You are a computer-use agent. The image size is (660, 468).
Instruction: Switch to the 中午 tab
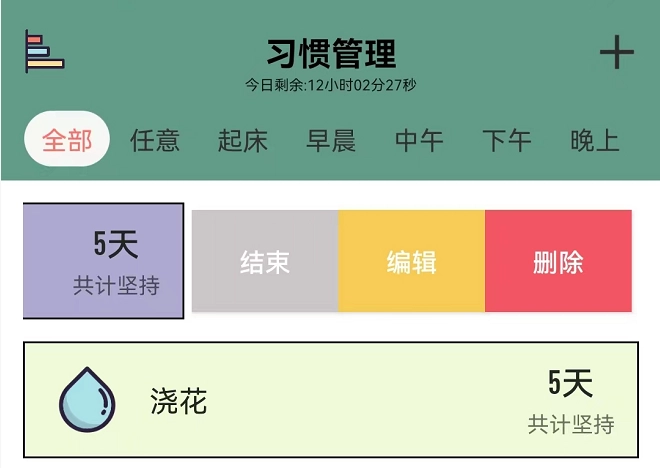click(419, 140)
